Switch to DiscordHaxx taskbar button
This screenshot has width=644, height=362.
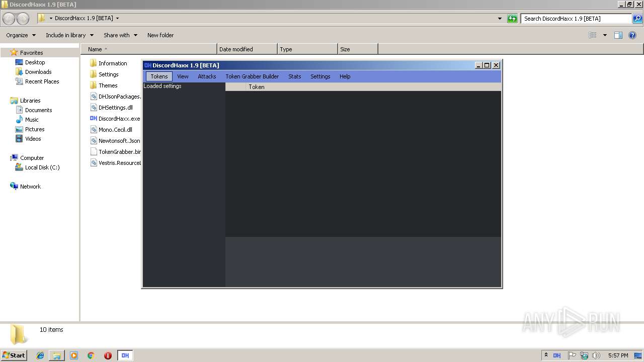125,355
